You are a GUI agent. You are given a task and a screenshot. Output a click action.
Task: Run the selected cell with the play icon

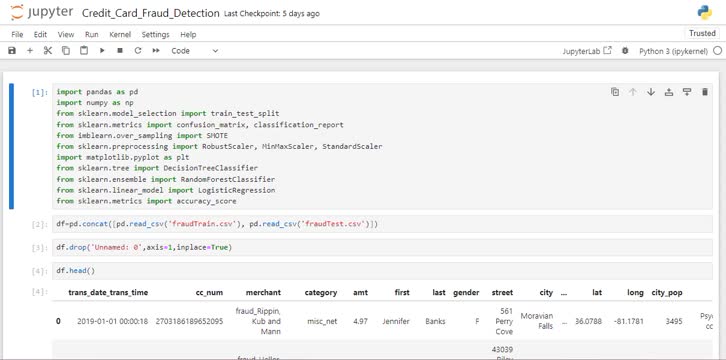(102, 51)
